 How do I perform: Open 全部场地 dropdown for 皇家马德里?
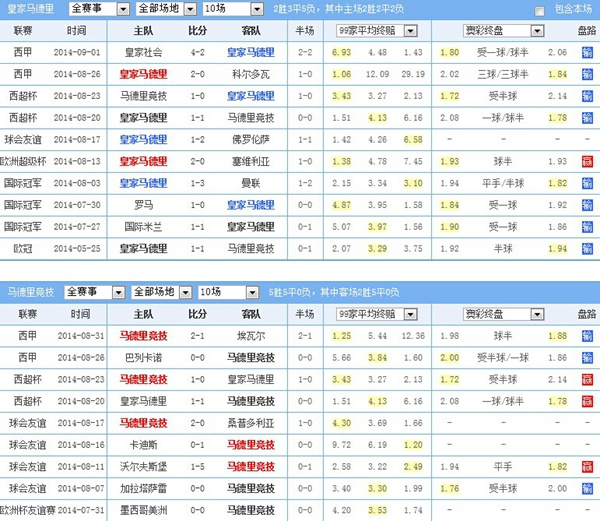coord(166,8)
